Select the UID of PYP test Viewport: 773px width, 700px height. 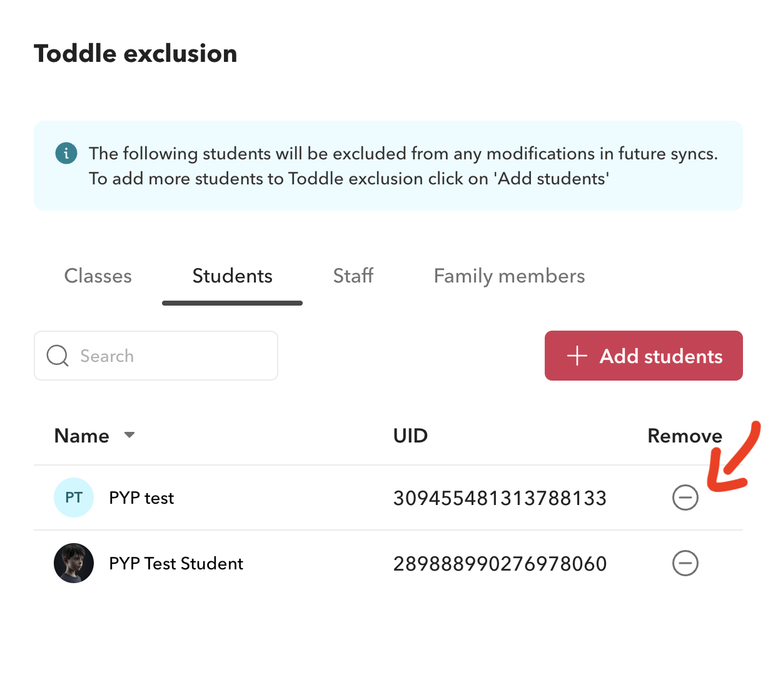tap(499, 497)
